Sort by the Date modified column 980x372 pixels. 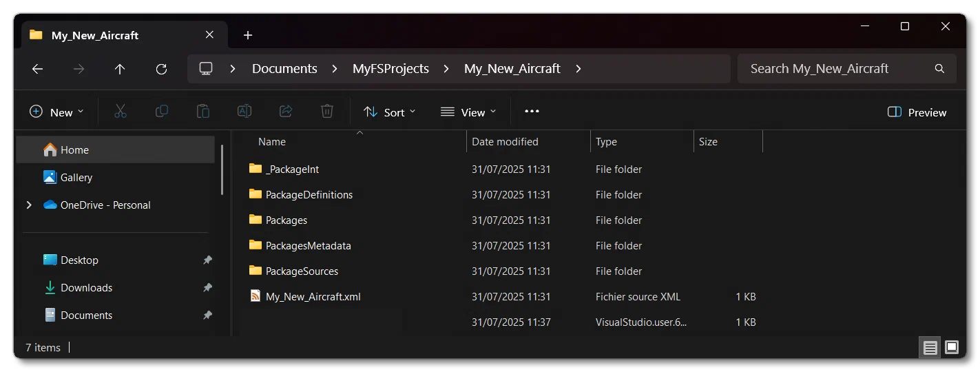pos(505,142)
